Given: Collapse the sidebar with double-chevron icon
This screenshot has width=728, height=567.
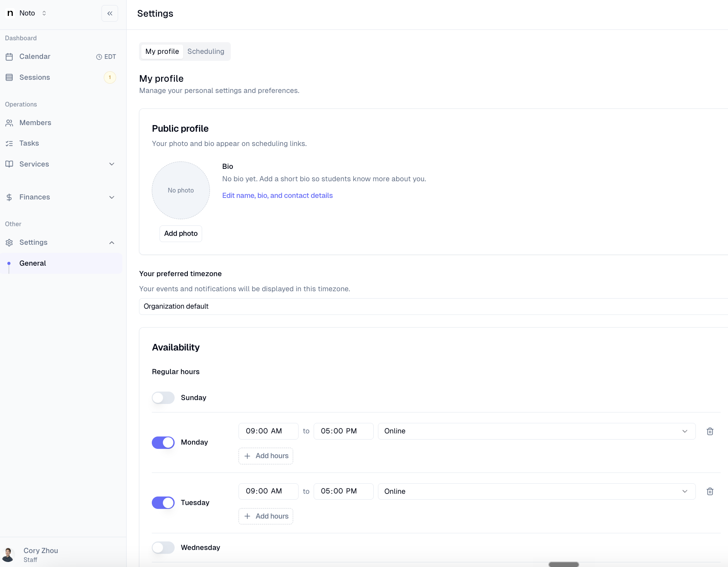Looking at the screenshot, I should tap(110, 14).
